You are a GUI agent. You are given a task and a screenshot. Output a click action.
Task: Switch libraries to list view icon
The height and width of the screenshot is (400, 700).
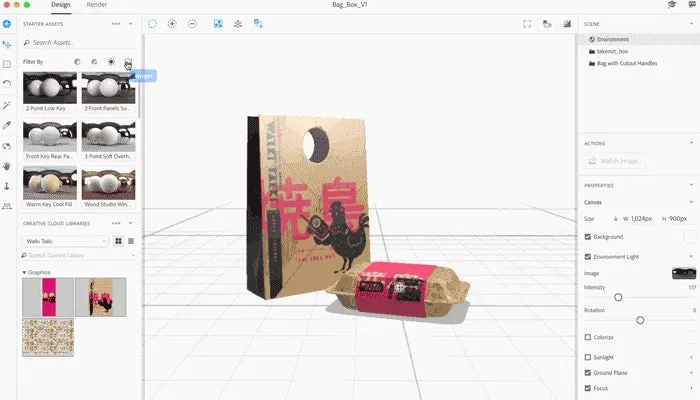pos(131,241)
